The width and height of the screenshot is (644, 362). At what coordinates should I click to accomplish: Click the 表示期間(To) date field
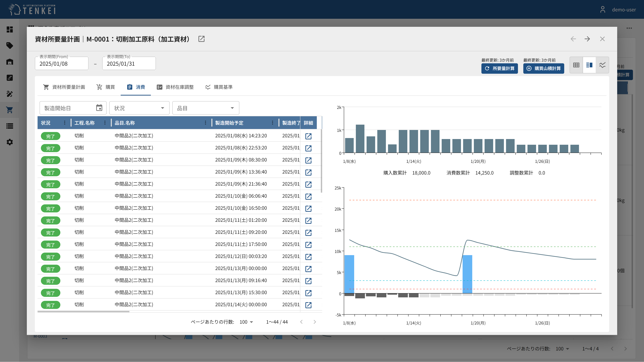click(x=129, y=64)
